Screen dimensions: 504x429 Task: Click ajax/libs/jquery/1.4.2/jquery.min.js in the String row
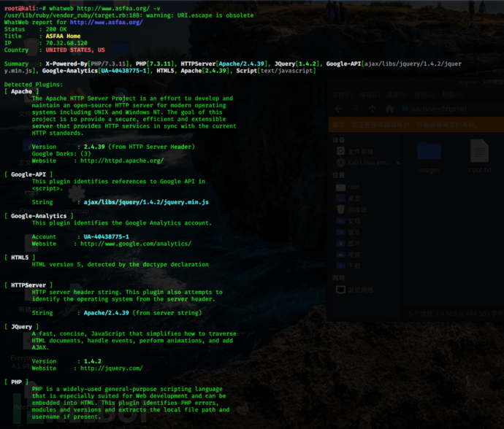point(146,202)
